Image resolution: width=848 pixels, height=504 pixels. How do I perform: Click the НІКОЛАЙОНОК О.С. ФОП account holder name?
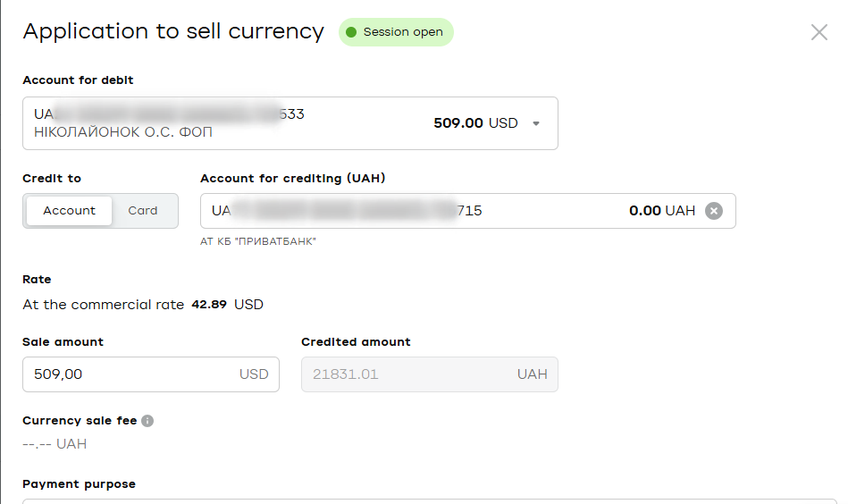click(x=123, y=132)
